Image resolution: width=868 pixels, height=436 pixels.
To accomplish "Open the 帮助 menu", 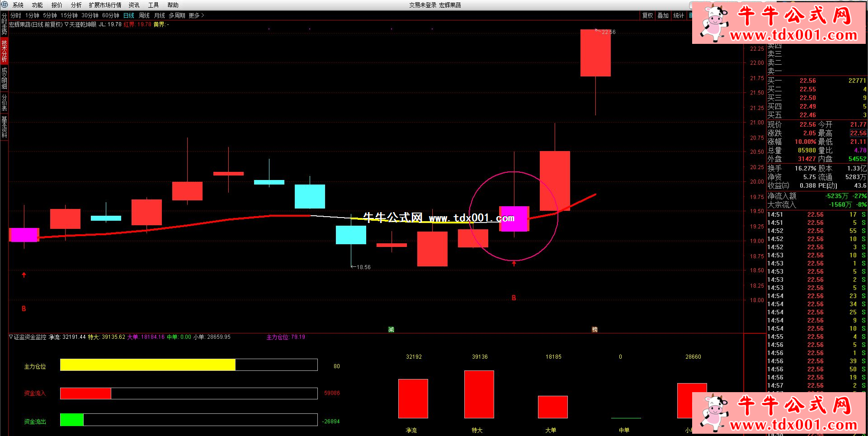I will pyautogui.click(x=173, y=5).
